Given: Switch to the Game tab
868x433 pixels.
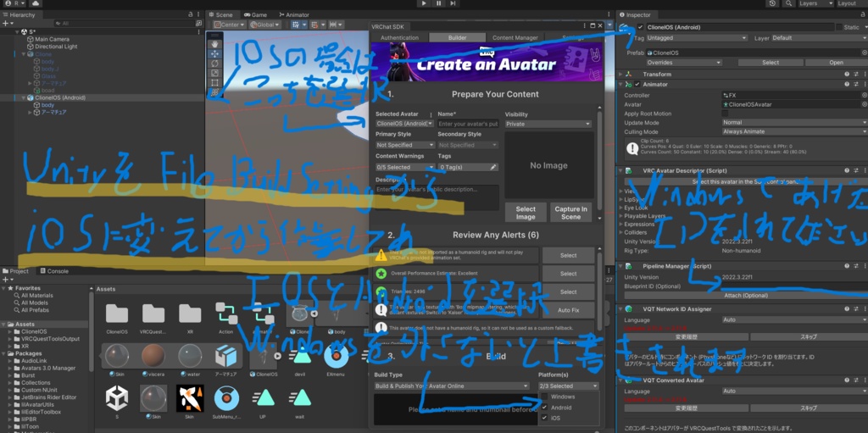Looking at the screenshot, I should pos(255,15).
